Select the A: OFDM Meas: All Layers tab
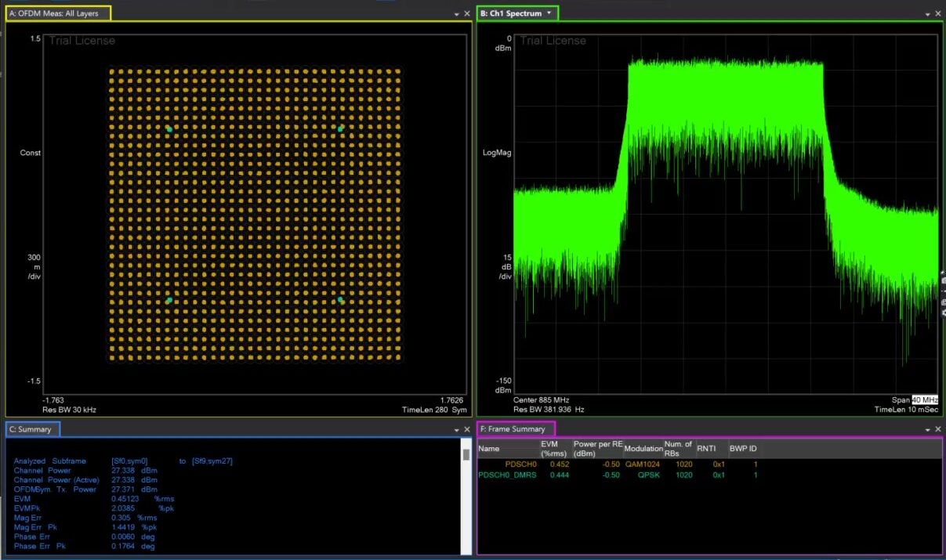 [58, 13]
